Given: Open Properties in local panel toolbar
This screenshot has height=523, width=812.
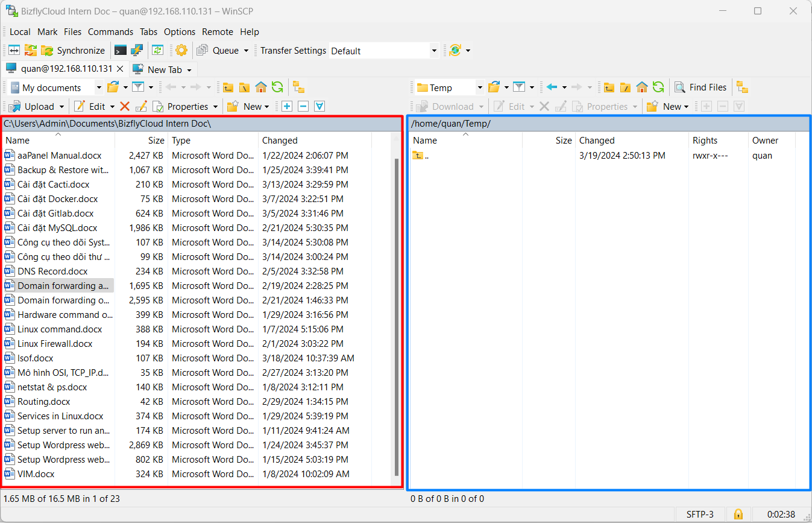Looking at the screenshot, I should 180,107.
